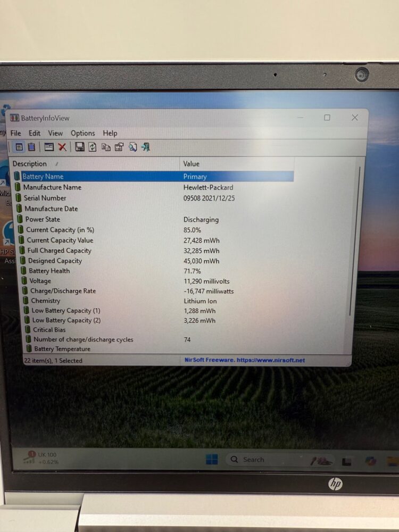This screenshot has width=399, height=532.
Task: Maximize the BatteryInfoView window
Action: pyautogui.click(x=327, y=118)
